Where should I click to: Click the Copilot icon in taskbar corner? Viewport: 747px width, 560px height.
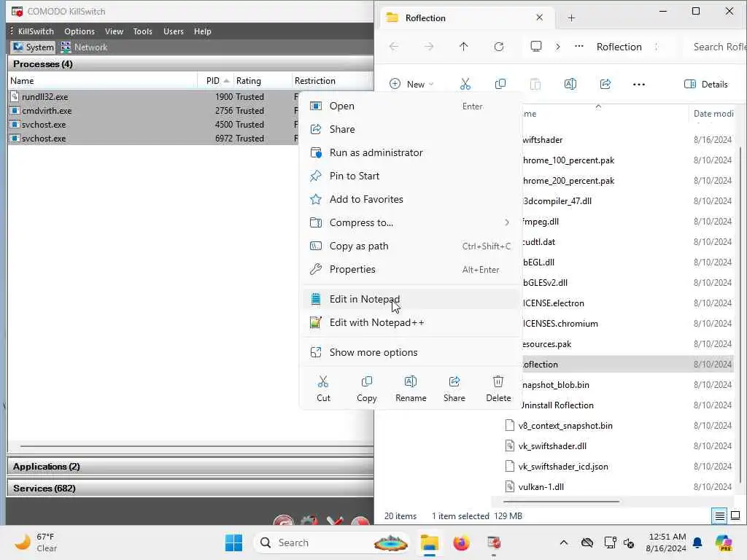click(724, 542)
